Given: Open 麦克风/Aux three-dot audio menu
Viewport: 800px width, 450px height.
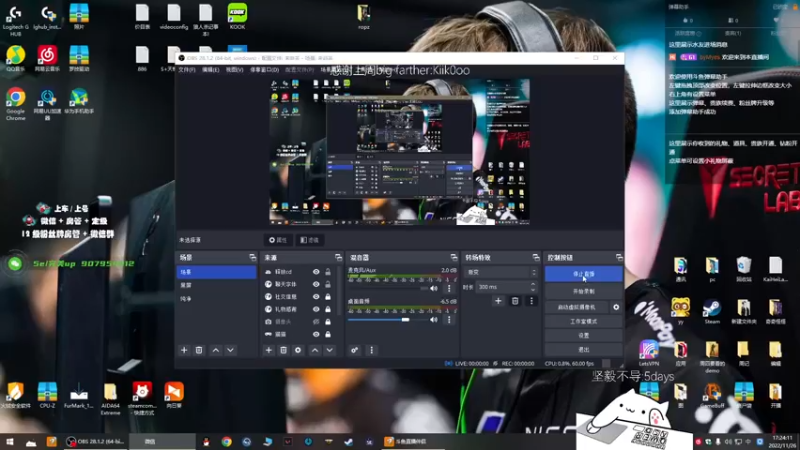Looking at the screenshot, I should [449, 288].
